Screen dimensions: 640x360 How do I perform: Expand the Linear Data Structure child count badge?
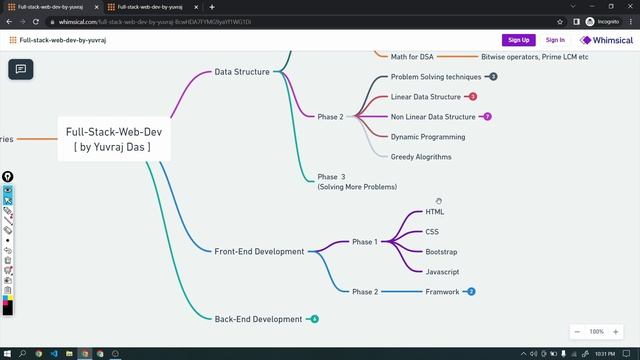[473, 97]
